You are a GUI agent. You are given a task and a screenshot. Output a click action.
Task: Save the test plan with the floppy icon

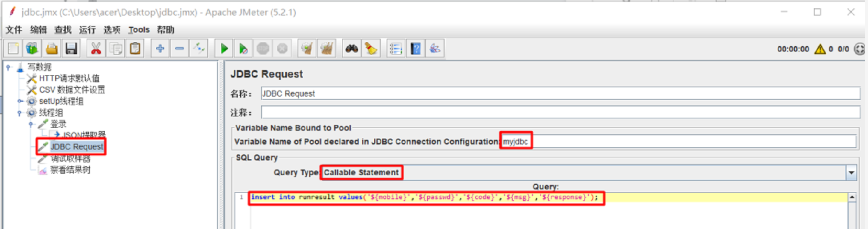[x=71, y=48]
